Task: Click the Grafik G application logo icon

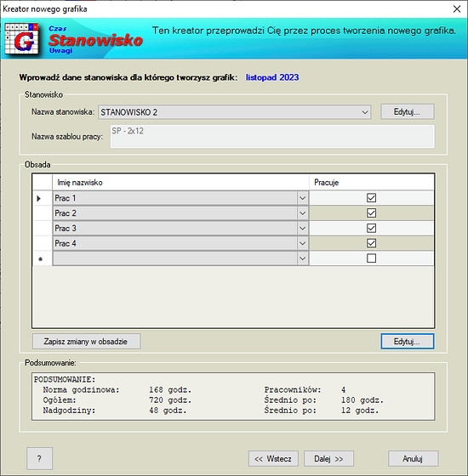Action: point(22,38)
